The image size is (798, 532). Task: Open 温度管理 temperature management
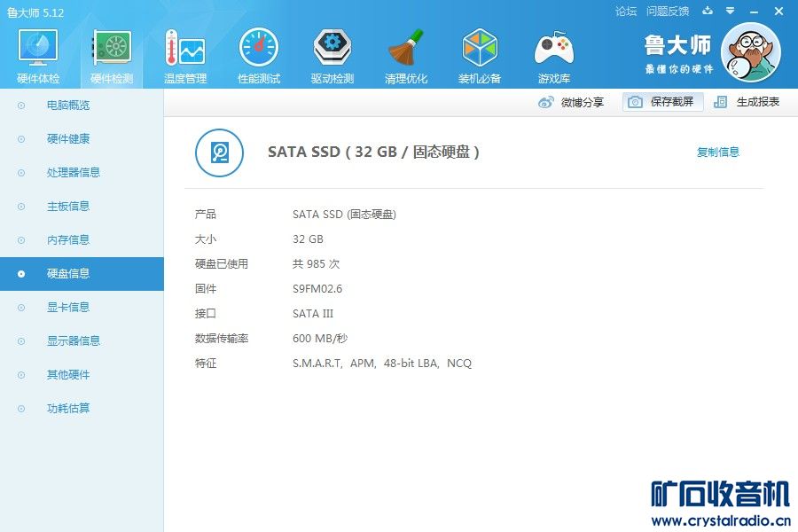tap(185, 56)
